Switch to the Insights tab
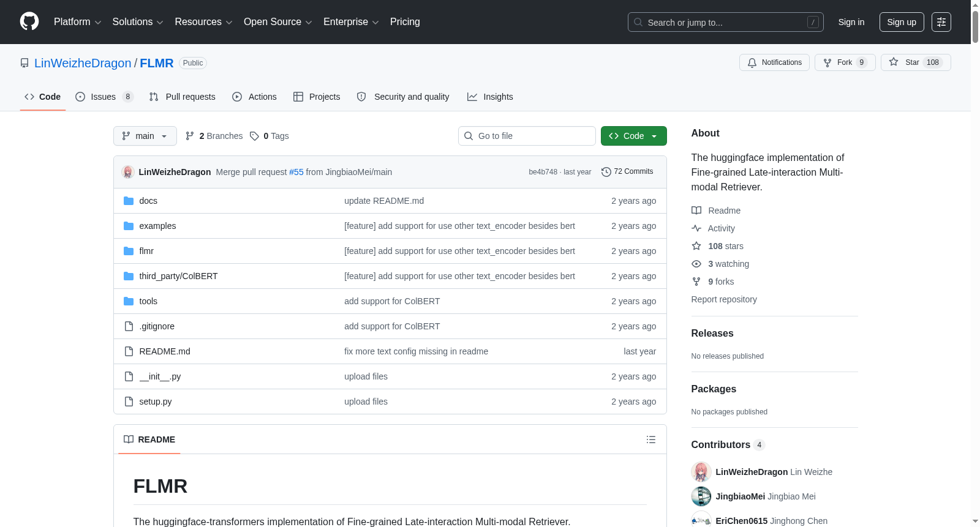The height and width of the screenshot is (527, 980). coord(490,97)
